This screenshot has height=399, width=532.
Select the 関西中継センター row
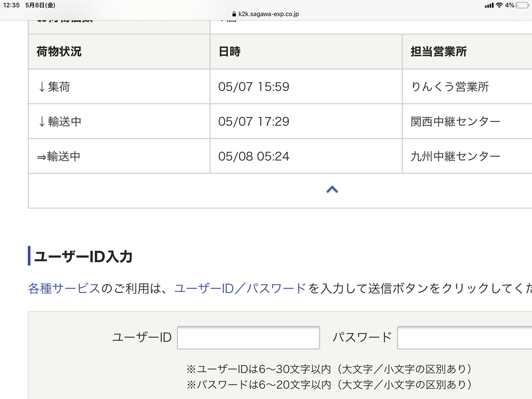[456, 121]
